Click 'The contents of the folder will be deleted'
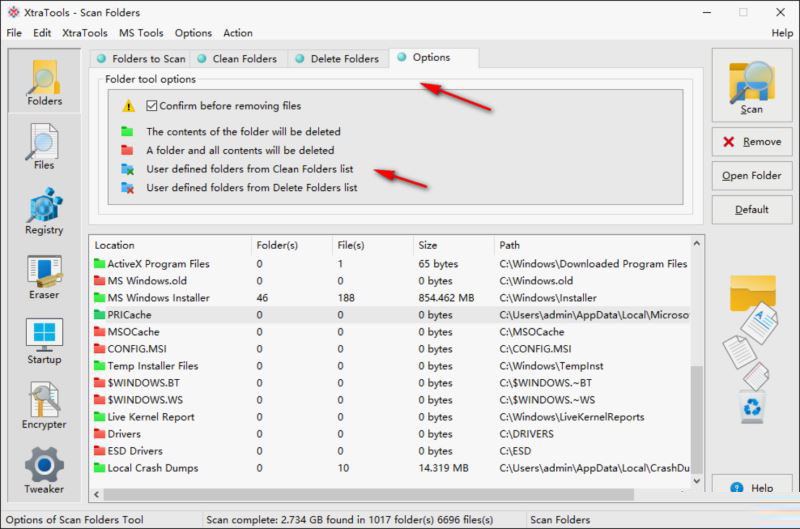This screenshot has width=800, height=529. click(243, 132)
